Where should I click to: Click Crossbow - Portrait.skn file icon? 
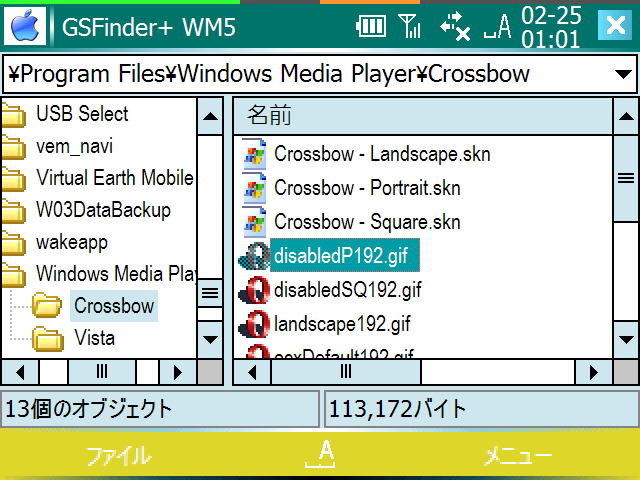254,188
